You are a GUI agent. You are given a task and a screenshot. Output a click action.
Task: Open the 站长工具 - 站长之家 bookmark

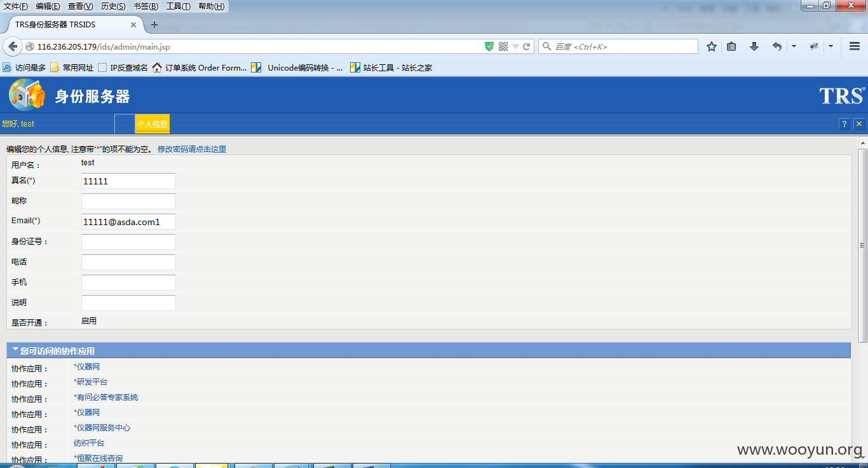coord(391,67)
